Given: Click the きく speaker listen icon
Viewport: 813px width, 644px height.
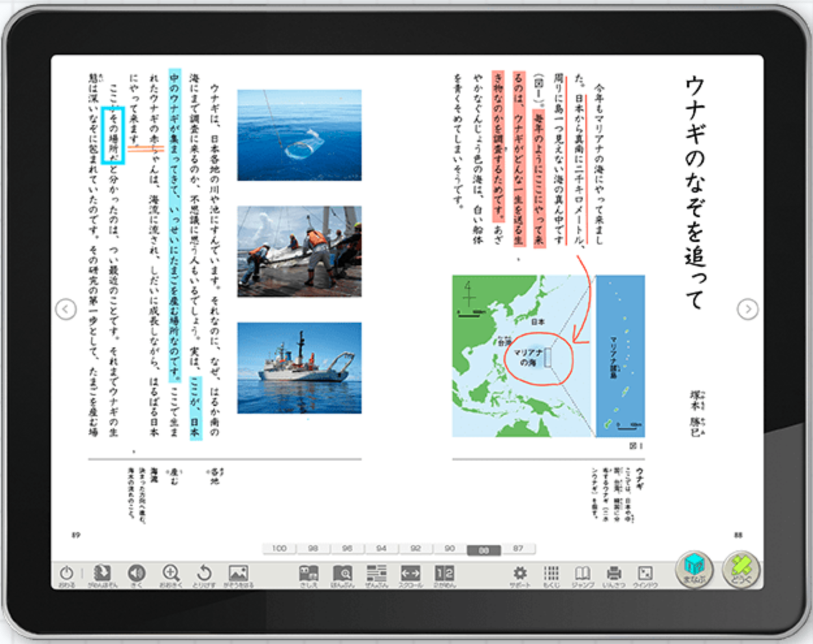Looking at the screenshot, I should tap(137, 572).
